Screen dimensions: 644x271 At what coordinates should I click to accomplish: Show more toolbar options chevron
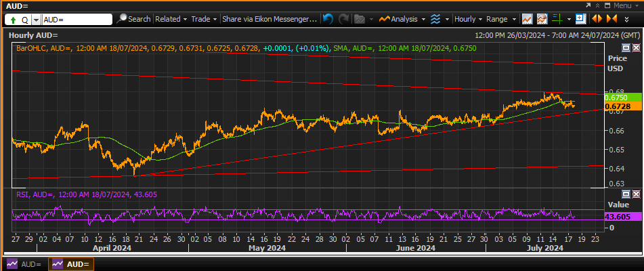[x=626, y=19]
